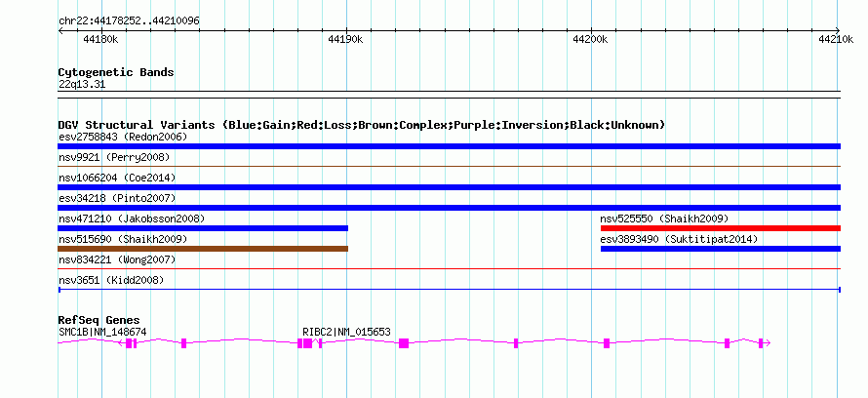Click the RIBC2 gene end arrow
The width and height of the screenshot is (868, 398).
[x=768, y=343]
